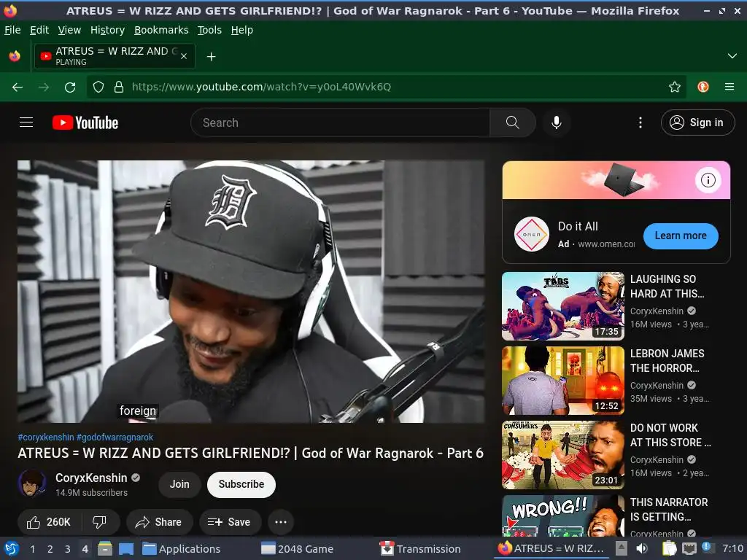Viewport: 747px width, 560px height.
Task: Start voice search with the microphone
Action: [x=556, y=122]
